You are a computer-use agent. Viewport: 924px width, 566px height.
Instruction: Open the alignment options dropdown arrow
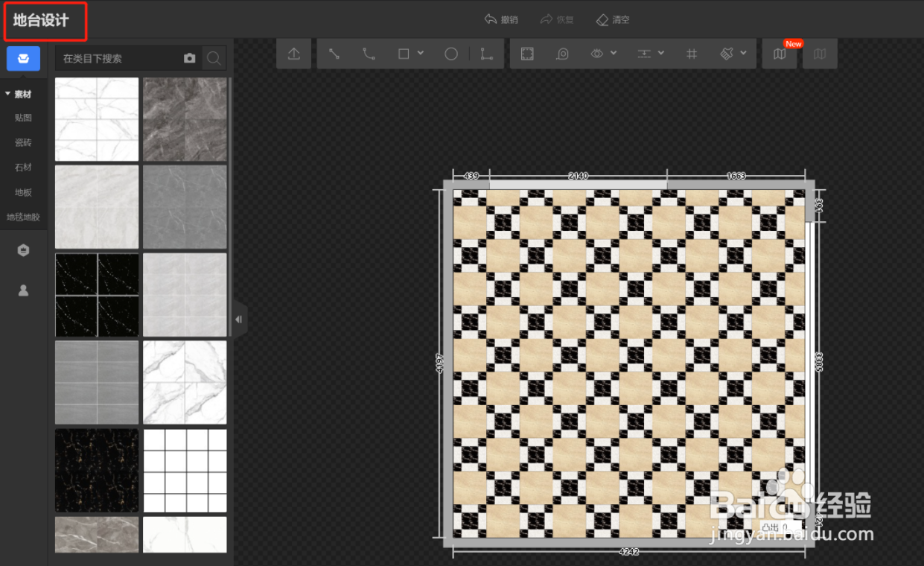click(661, 54)
